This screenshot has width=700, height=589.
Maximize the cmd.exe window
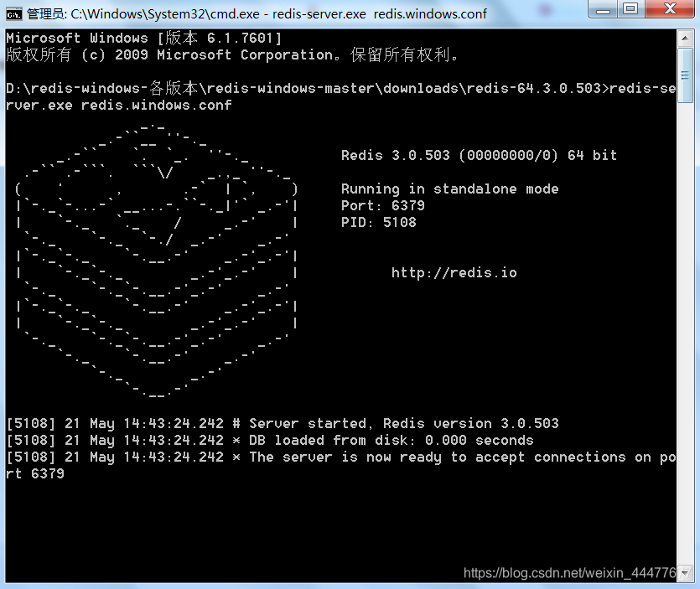[630, 9]
